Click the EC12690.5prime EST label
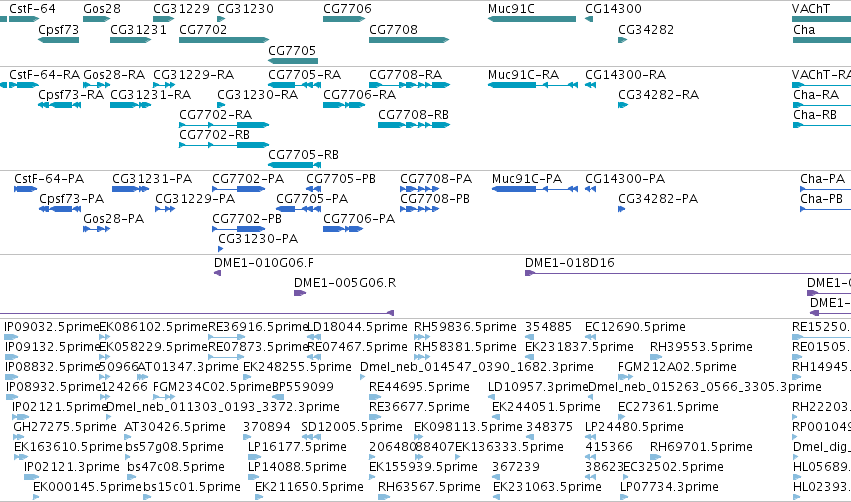The width and height of the screenshot is (851, 502). [x=635, y=327]
